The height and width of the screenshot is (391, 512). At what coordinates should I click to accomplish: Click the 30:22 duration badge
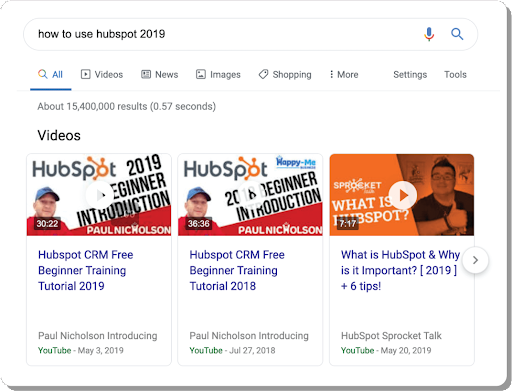point(47,223)
